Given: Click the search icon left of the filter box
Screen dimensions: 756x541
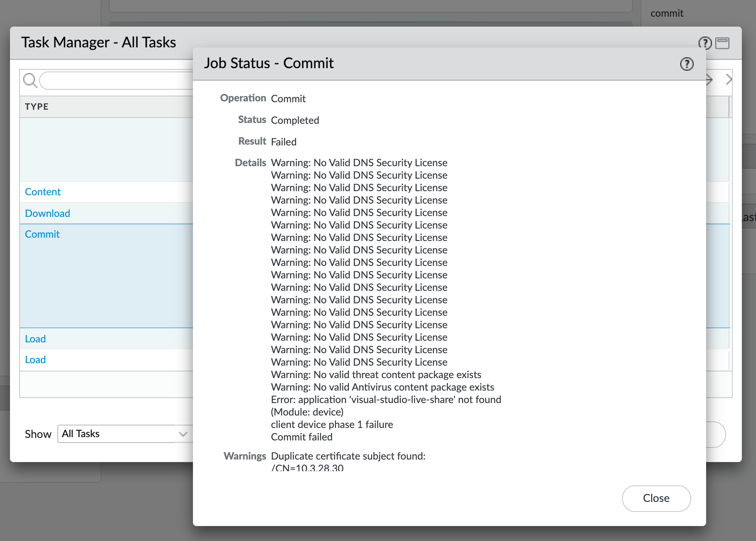Looking at the screenshot, I should click(30, 80).
